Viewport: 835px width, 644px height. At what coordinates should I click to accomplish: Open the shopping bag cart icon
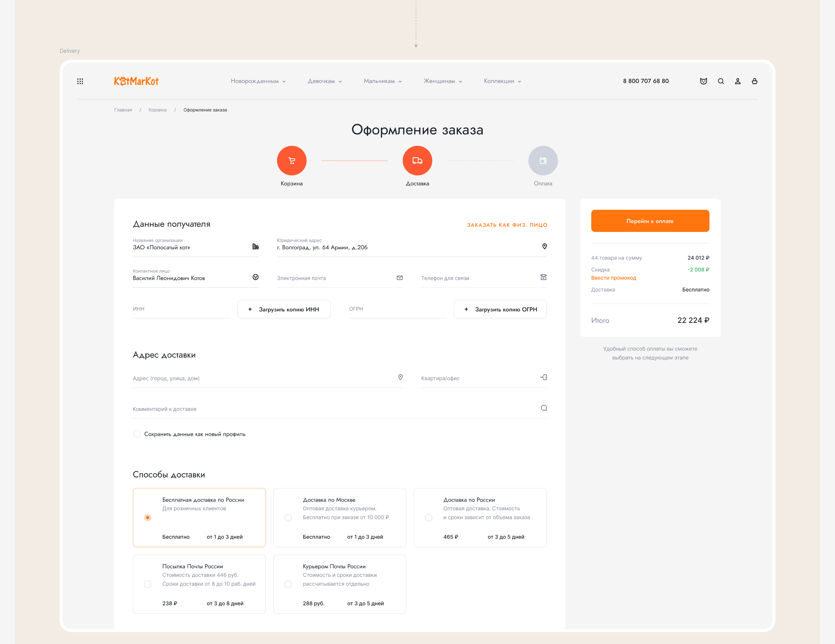[x=754, y=81]
